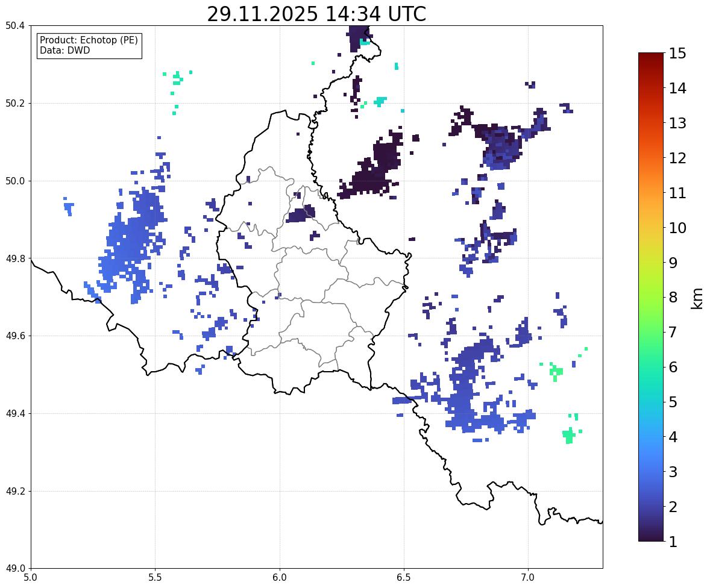Click latitude tick label 49.6
This screenshot has height=588, width=710.
coord(15,336)
